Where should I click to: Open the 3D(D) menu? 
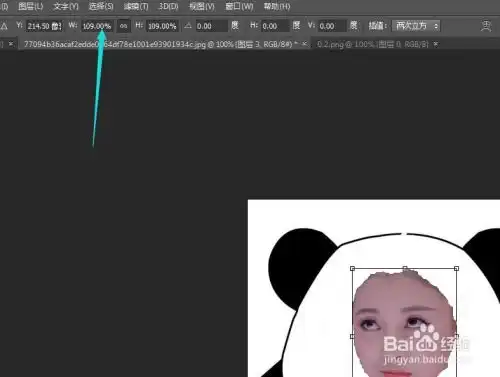(168, 6)
